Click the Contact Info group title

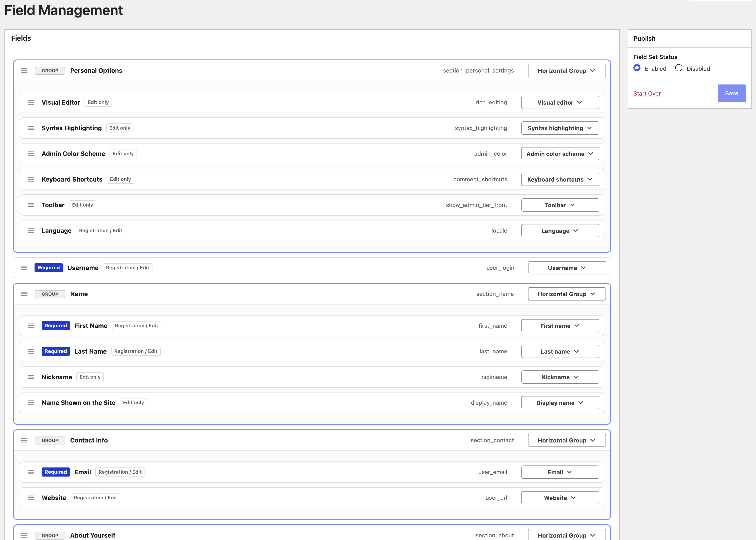89,440
